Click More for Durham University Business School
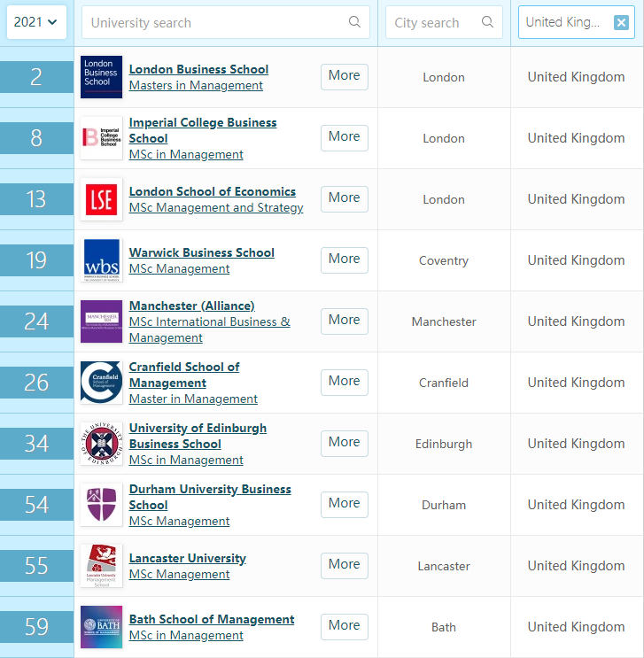The image size is (644, 658). (345, 505)
